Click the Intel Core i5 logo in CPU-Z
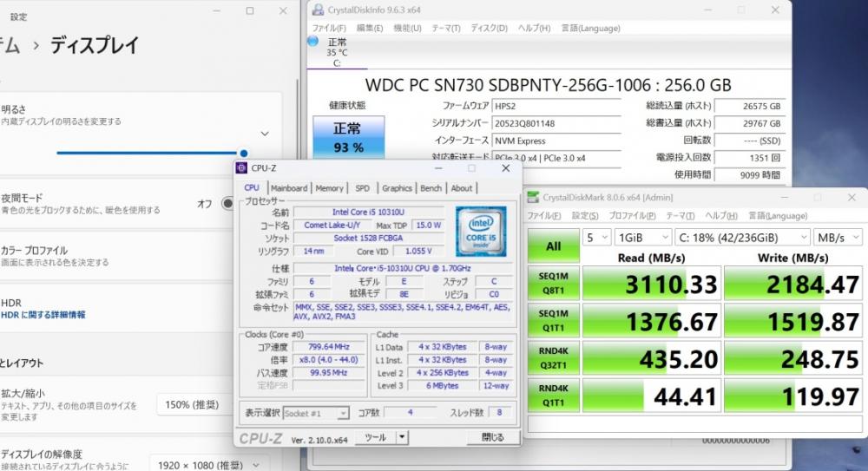 click(481, 232)
